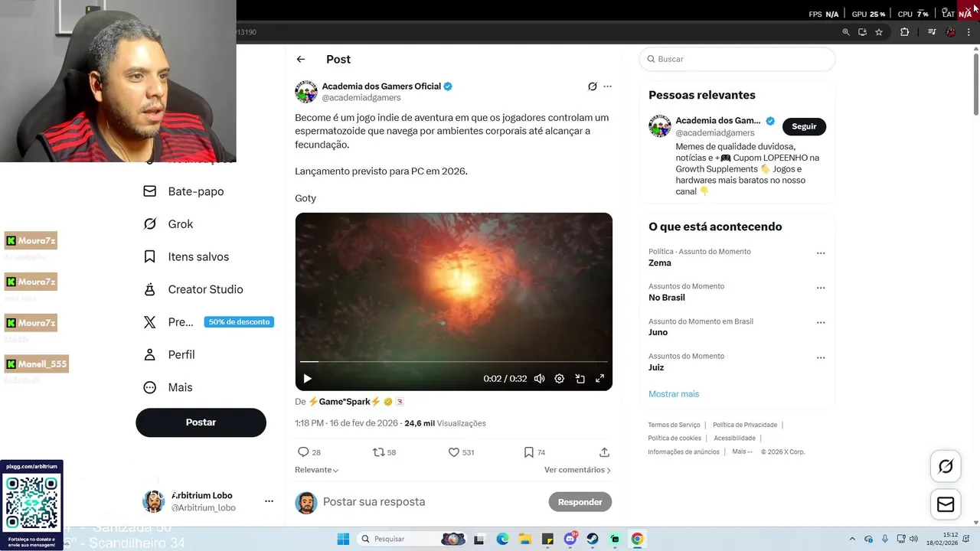Open Steam from the taskbar
The height and width of the screenshot is (551, 980).
tap(593, 539)
